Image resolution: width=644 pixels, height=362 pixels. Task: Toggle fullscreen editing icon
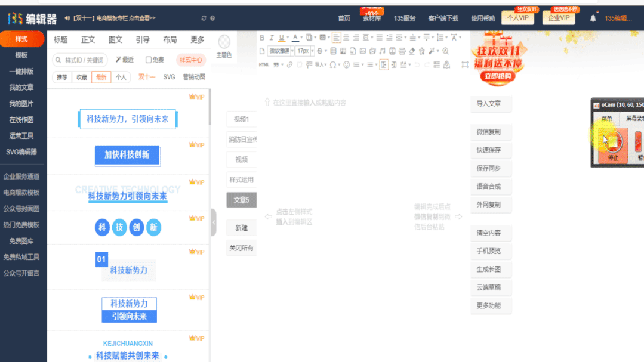pyautogui.click(x=465, y=65)
